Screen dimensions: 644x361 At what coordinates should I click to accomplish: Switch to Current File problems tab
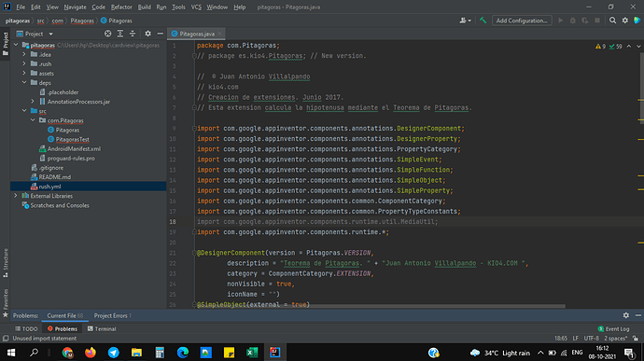point(65,315)
